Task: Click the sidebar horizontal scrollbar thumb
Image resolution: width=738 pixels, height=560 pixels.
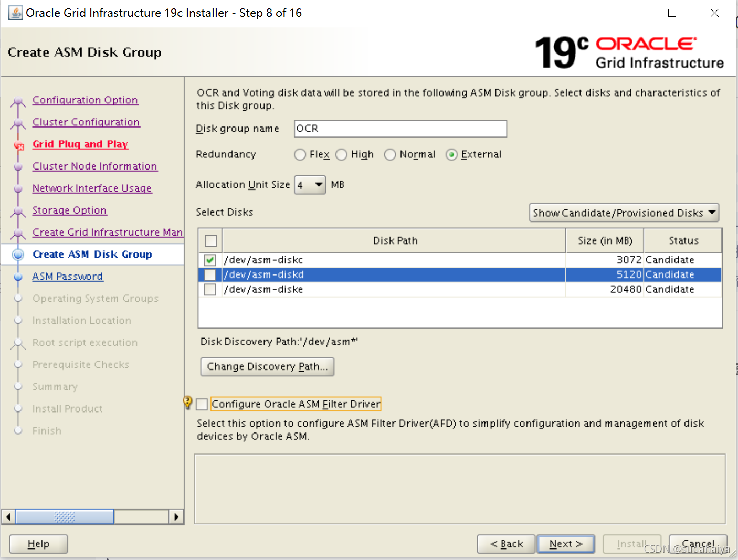Action: (x=65, y=517)
